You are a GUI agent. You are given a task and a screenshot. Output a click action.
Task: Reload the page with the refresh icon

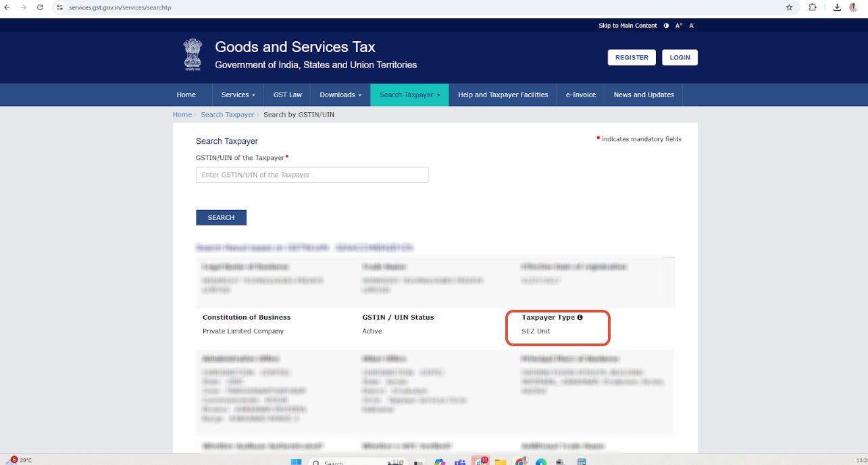pyautogui.click(x=40, y=7)
